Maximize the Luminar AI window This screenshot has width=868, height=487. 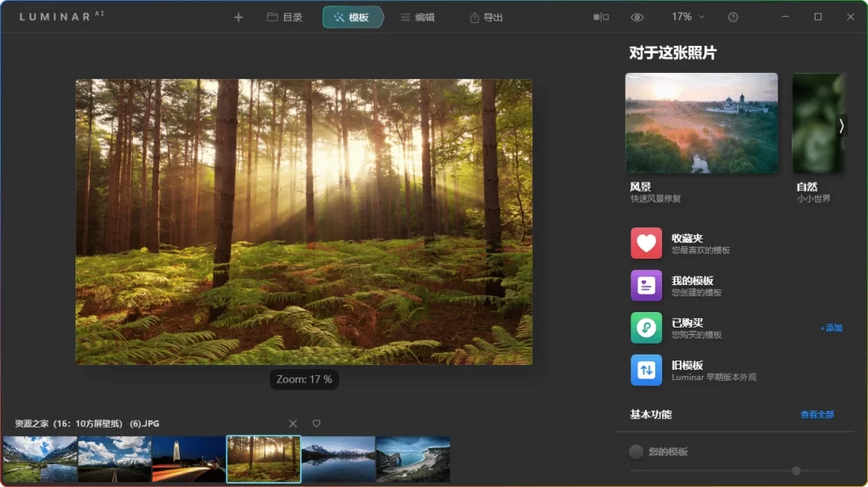[818, 17]
